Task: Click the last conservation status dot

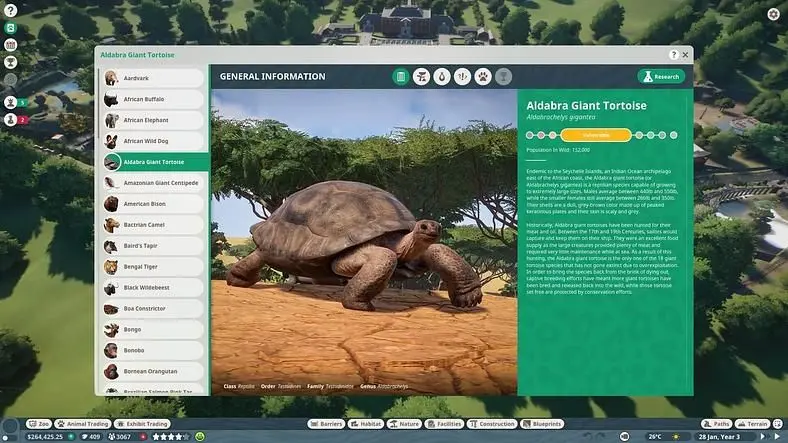Action: [674, 135]
